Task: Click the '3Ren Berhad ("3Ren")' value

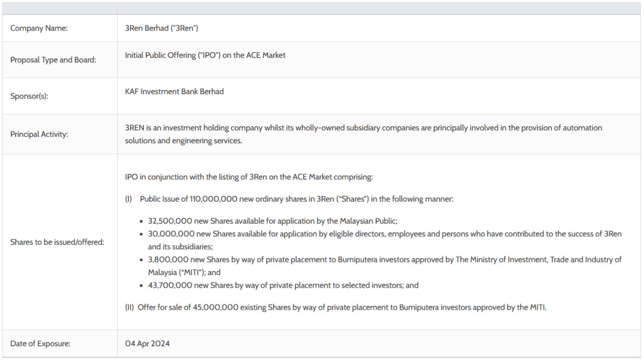Action: pyautogui.click(x=162, y=28)
